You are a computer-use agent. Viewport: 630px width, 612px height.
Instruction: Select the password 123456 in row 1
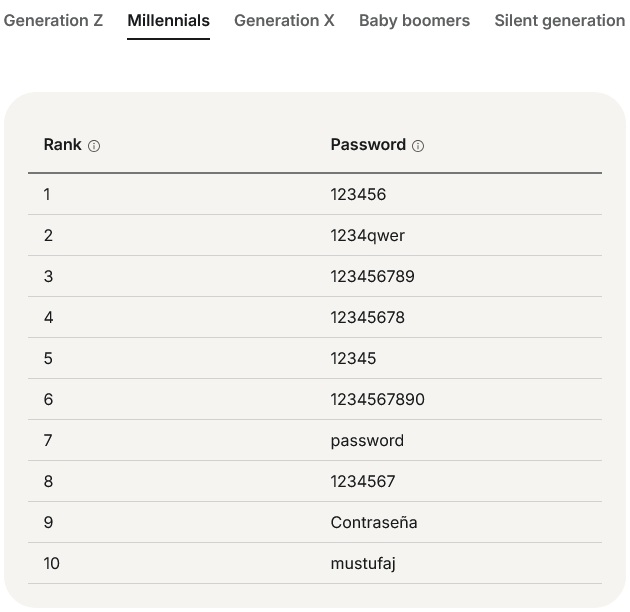pyautogui.click(x=358, y=194)
